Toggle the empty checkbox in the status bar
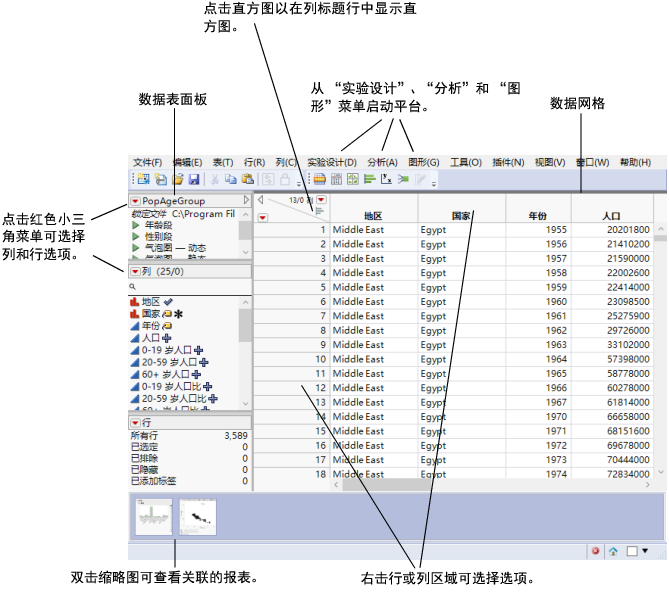This screenshot has height=600, width=669. point(632,551)
